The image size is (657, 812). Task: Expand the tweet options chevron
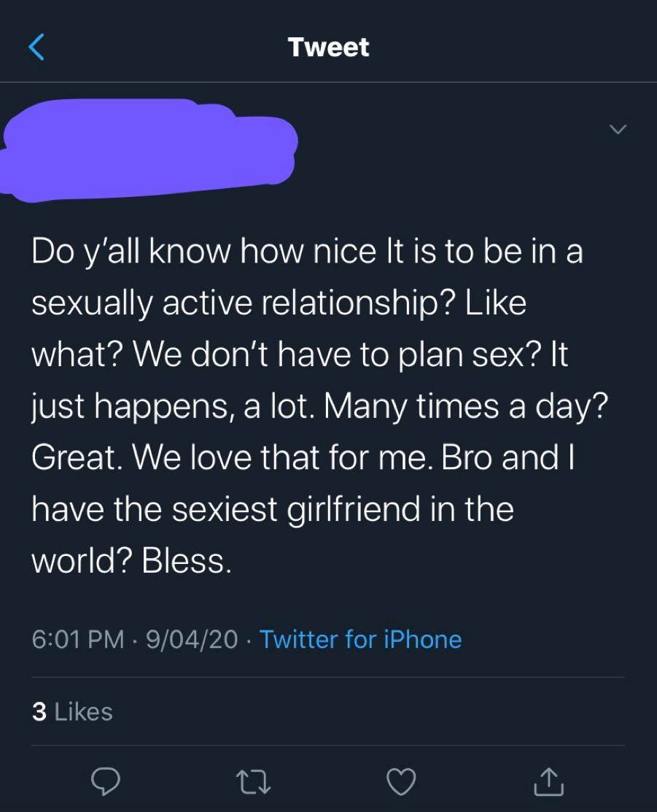tap(618, 130)
